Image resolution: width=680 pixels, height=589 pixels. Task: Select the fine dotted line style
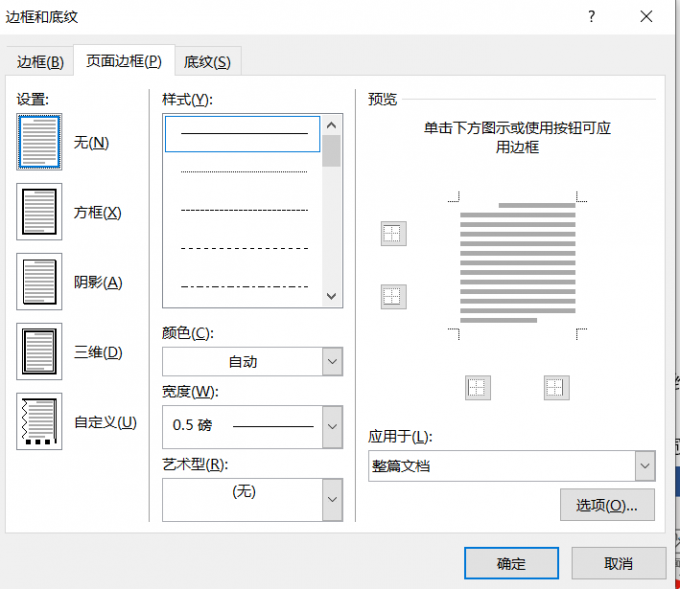[x=243, y=172]
